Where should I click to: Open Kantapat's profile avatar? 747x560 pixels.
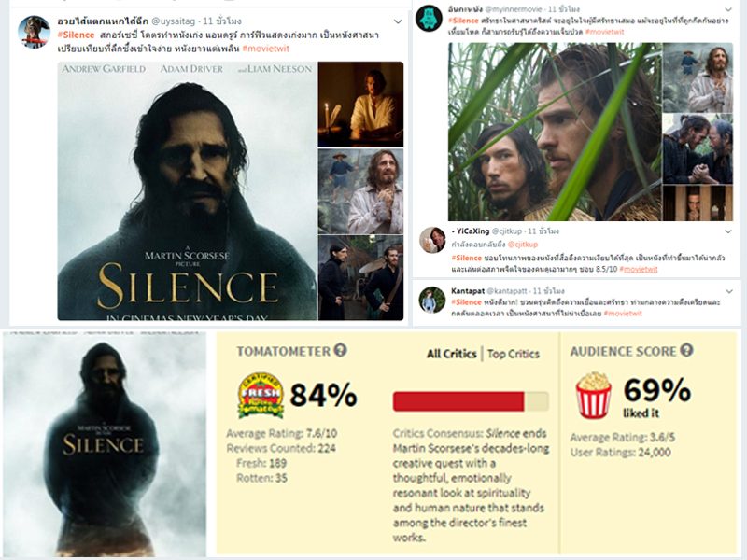coord(432,300)
